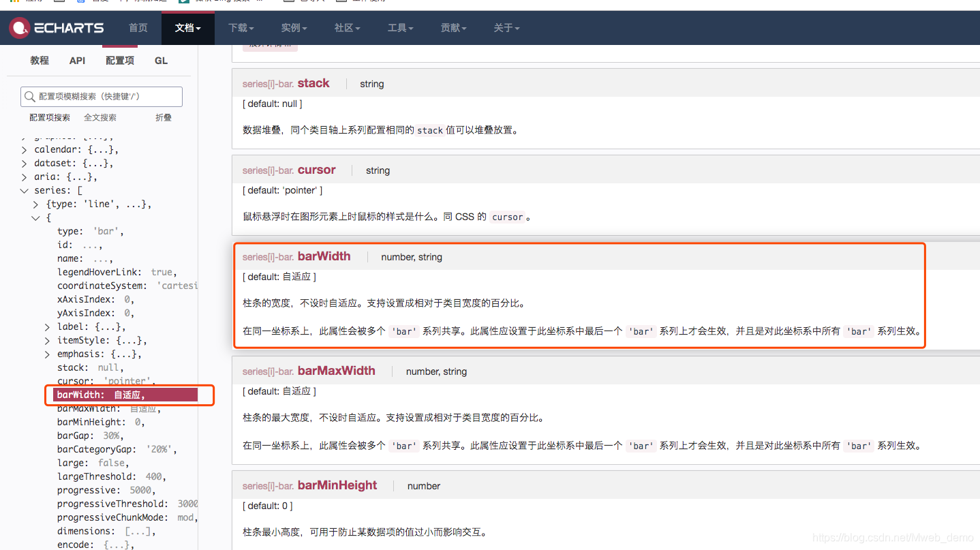Expand the emphasis tree node
980x550 pixels.
point(48,354)
